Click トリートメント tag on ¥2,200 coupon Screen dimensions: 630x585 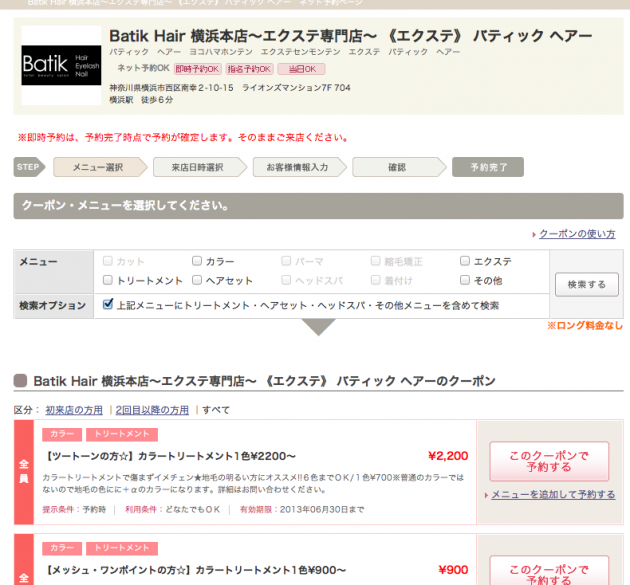click(x=122, y=434)
